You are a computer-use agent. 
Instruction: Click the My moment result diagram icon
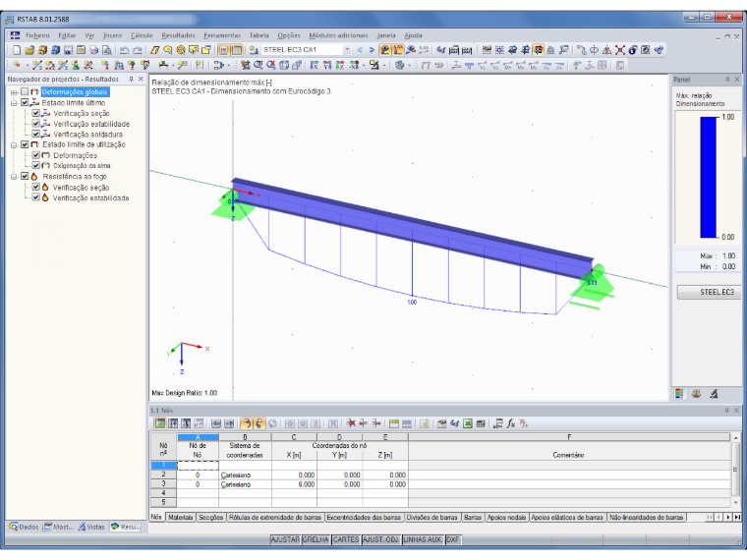pos(521,65)
